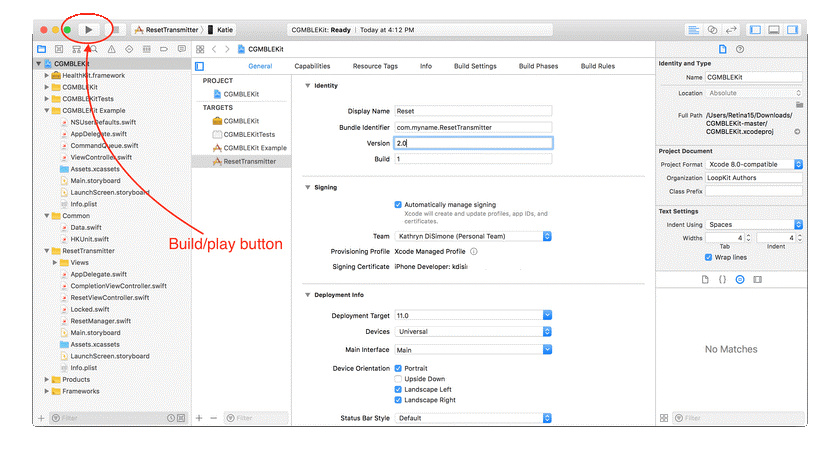The height and width of the screenshot is (473, 840).
Task: Toggle the Utilities pane visibility
Action: [793, 30]
